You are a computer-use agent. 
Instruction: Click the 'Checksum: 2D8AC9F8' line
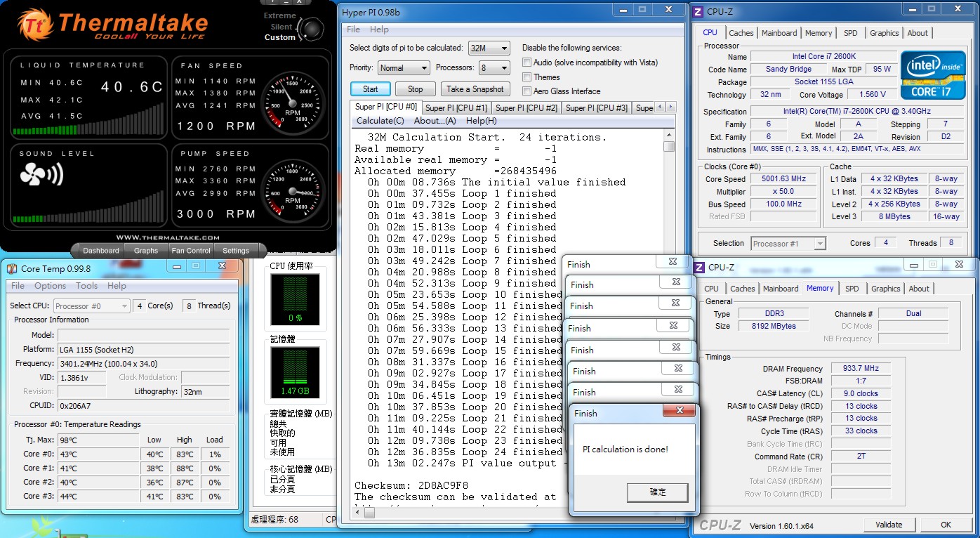411,485
